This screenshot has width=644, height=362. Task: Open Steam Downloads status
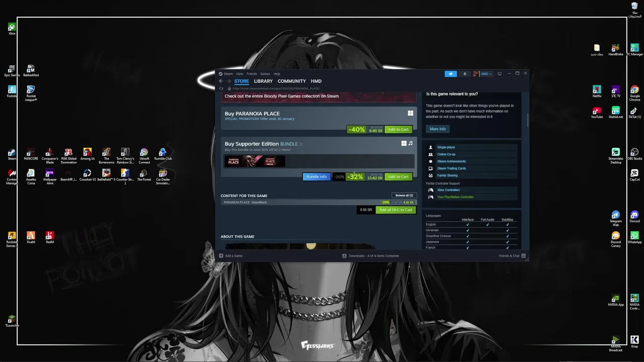371,256
